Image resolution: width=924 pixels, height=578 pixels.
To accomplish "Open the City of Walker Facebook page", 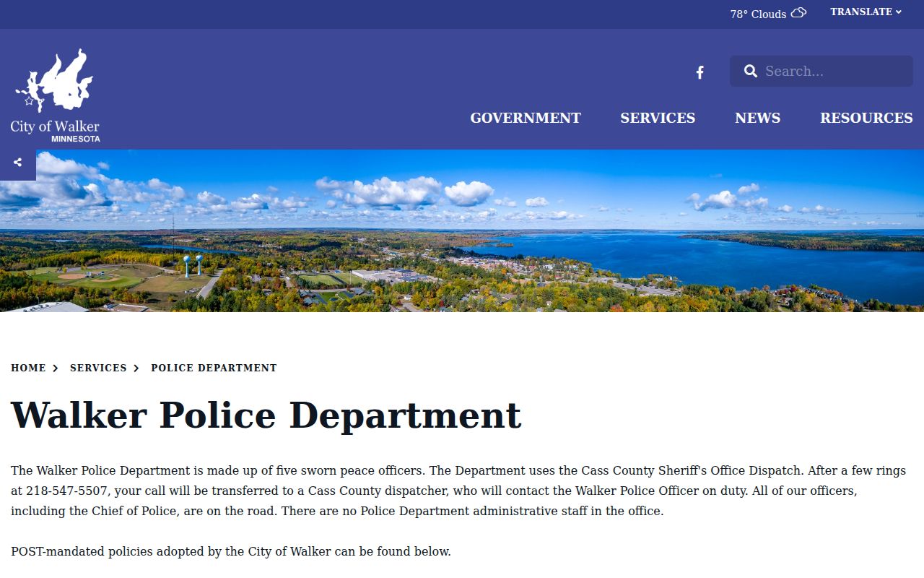I will [x=699, y=72].
